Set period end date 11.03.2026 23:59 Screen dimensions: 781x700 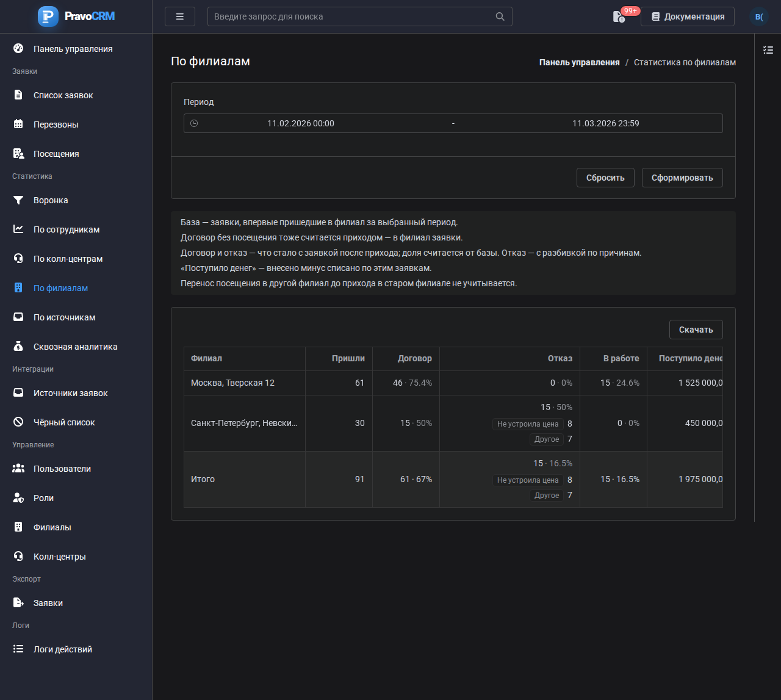(606, 123)
